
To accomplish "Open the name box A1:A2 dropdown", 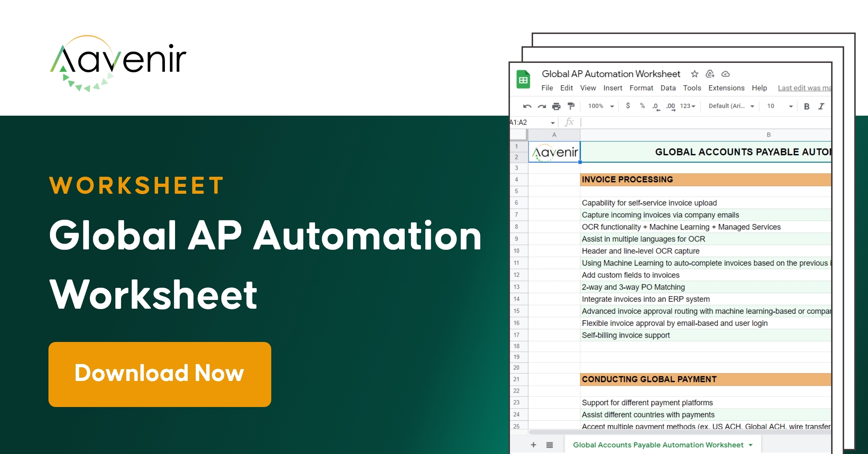I will [x=553, y=123].
